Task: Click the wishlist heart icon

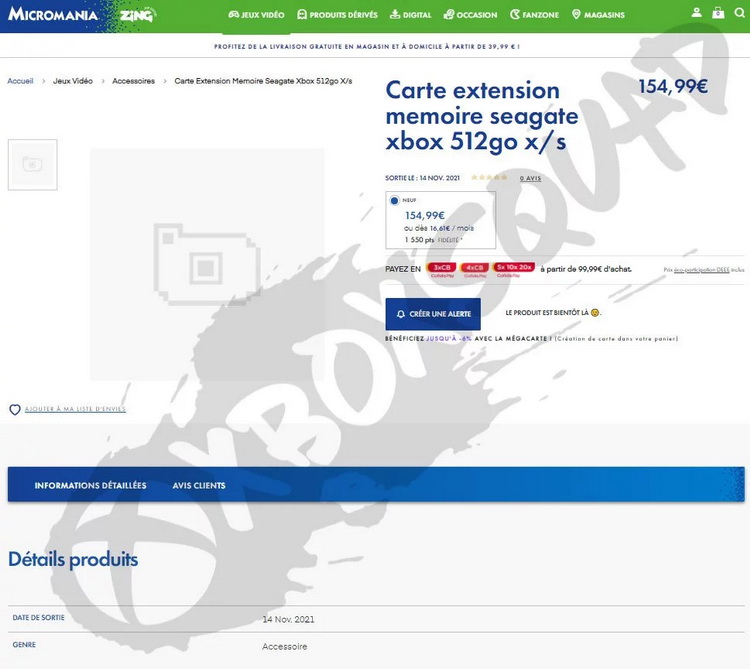Action: [x=15, y=410]
